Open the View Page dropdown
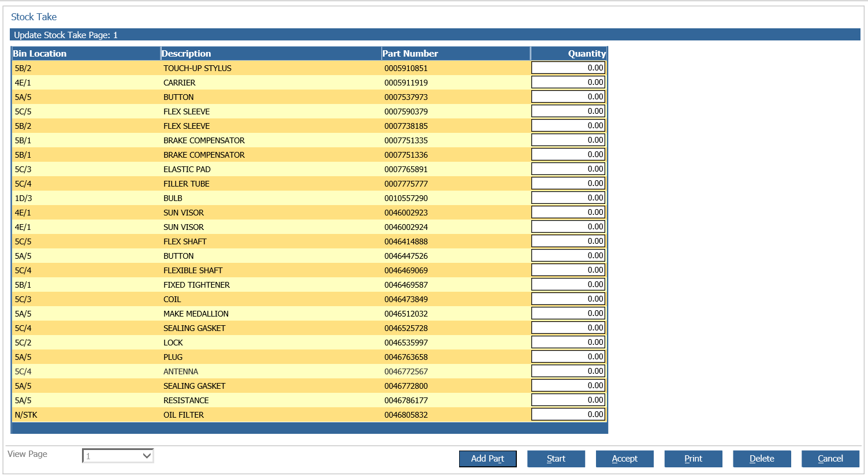The height and width of the screenshot is (476, 868). (118, 456)
